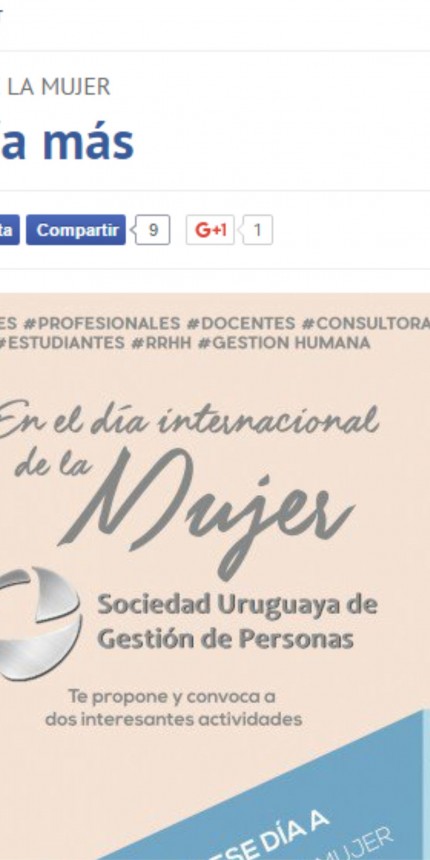
Task: Click the 'Sociedad Uruguaya de Gestión de Personas' text
Action: (237, 621)
